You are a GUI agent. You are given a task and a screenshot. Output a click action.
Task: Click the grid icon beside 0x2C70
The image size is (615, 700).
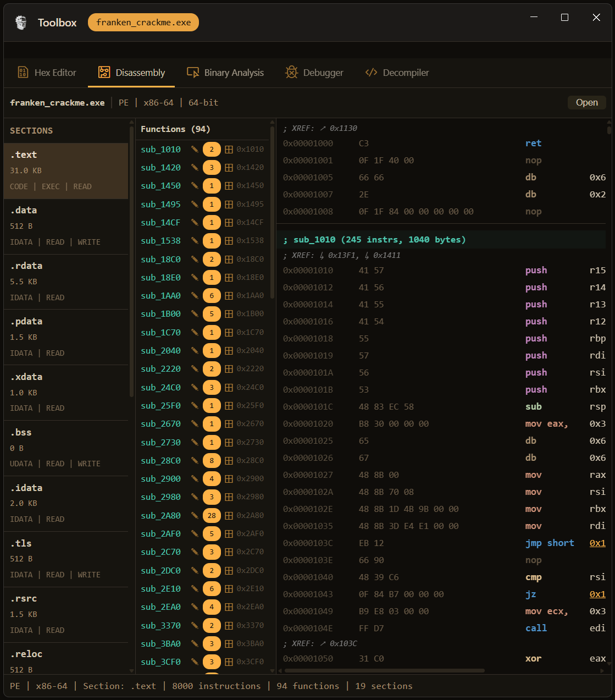[229, 552]
